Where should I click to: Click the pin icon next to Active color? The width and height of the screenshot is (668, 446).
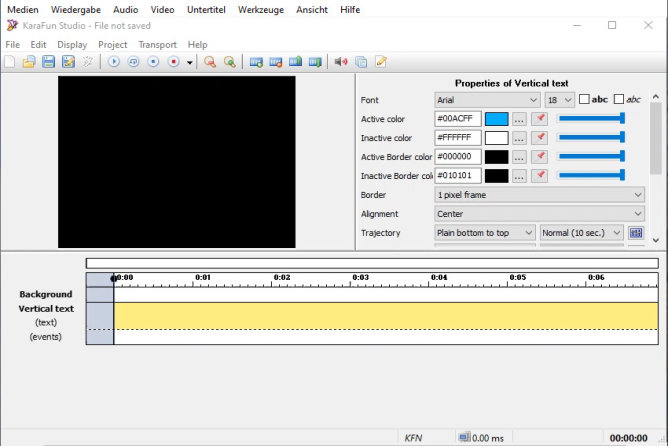pyautogui.click(x=539, y=119)
